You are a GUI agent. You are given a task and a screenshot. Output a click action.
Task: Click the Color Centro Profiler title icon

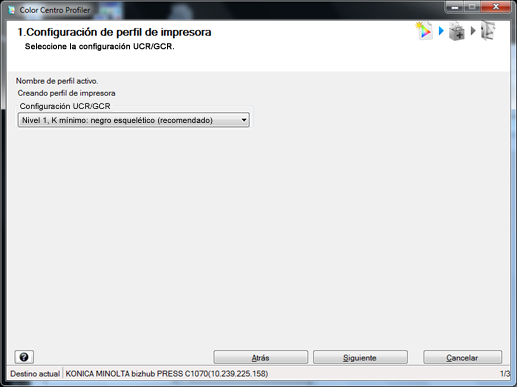coord(11,10)
